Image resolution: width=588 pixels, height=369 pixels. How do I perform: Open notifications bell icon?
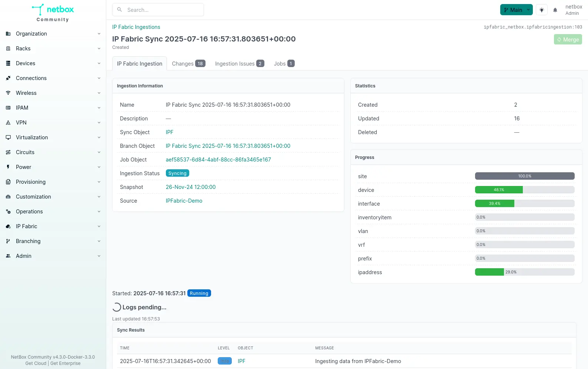coord(555,10)
